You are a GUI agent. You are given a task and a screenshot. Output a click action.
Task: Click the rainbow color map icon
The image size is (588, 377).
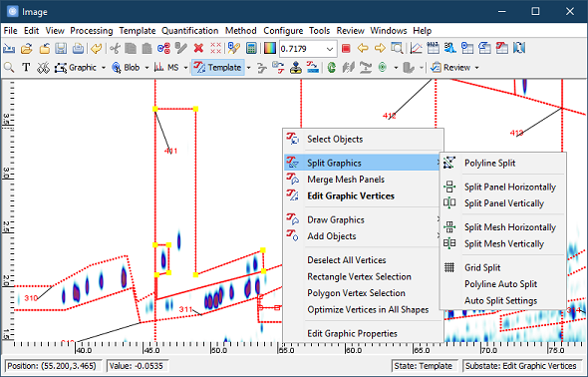[x=270, y=49]
